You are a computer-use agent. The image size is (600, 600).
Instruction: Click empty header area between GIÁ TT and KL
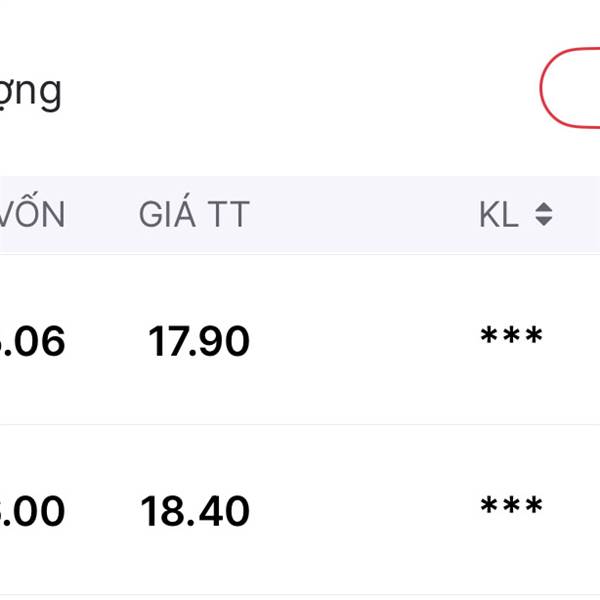[364, 214]
